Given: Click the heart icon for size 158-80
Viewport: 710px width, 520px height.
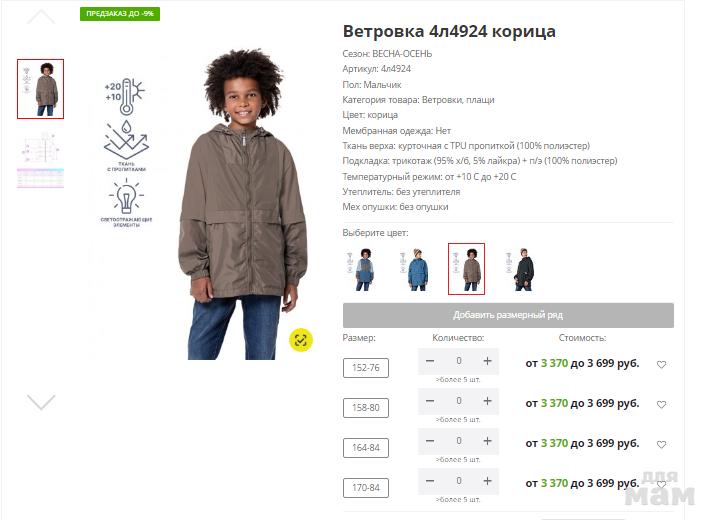Looking at the screenshot, I should [x=661, y=404].
